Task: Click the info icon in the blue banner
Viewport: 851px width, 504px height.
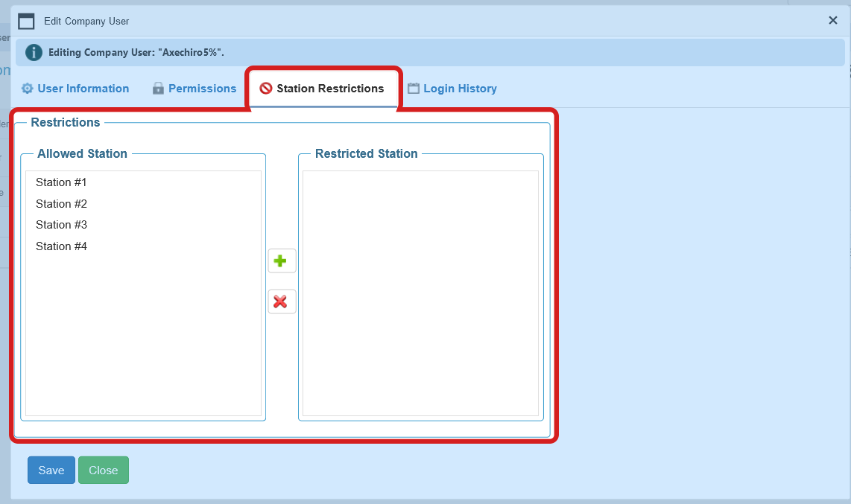Action: (x=33, y=52)
